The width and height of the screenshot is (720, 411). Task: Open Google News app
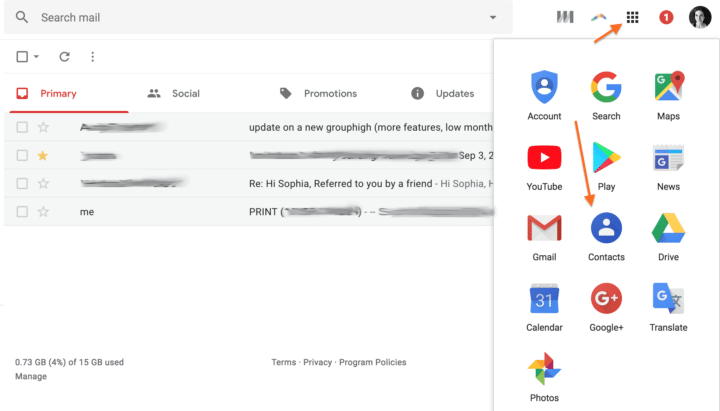[668, 167]
